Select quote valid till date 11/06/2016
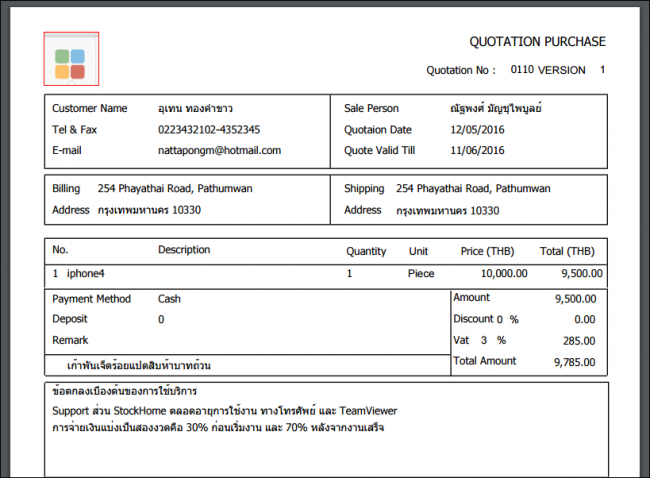Viewport: 650px width, 478px height. coord(477,150)
